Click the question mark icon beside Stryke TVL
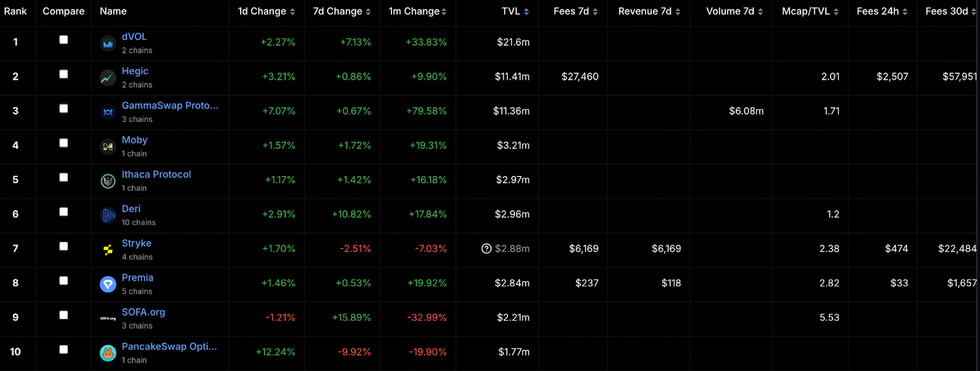 (486, 248)
